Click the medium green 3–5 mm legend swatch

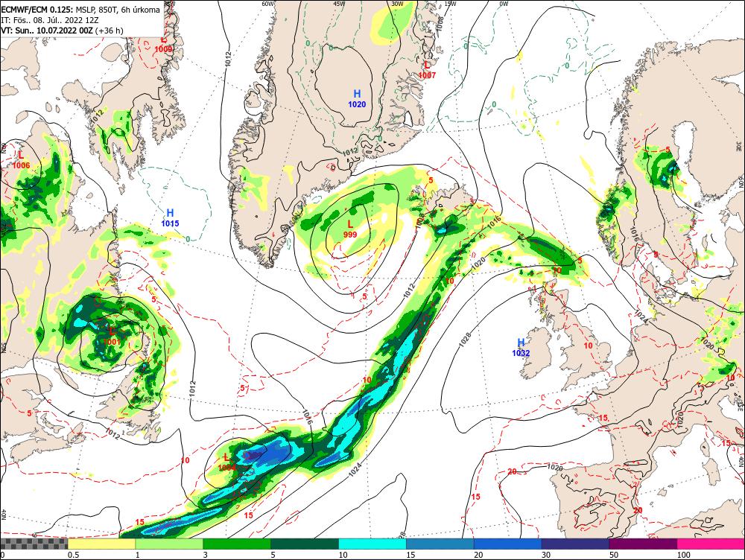pyautogui.click(x=237, y=544)
